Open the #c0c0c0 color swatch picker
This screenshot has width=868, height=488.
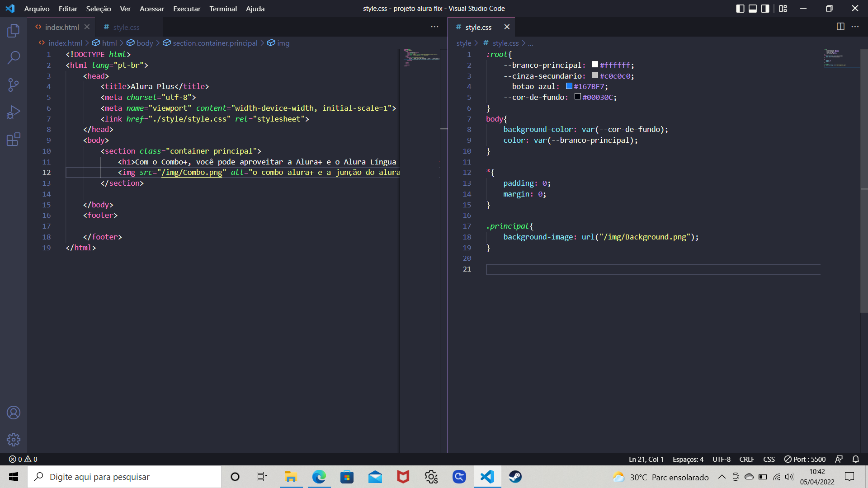click(595, 75)
